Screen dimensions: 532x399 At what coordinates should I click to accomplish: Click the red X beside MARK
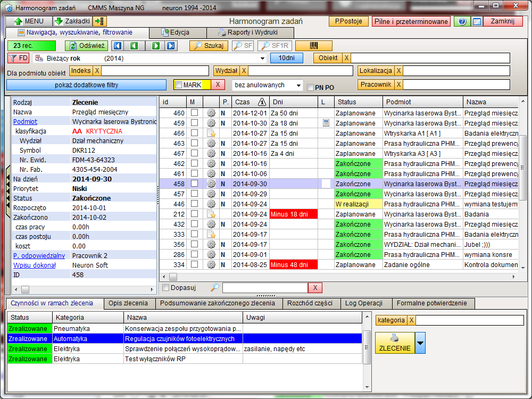pos(218,85)
